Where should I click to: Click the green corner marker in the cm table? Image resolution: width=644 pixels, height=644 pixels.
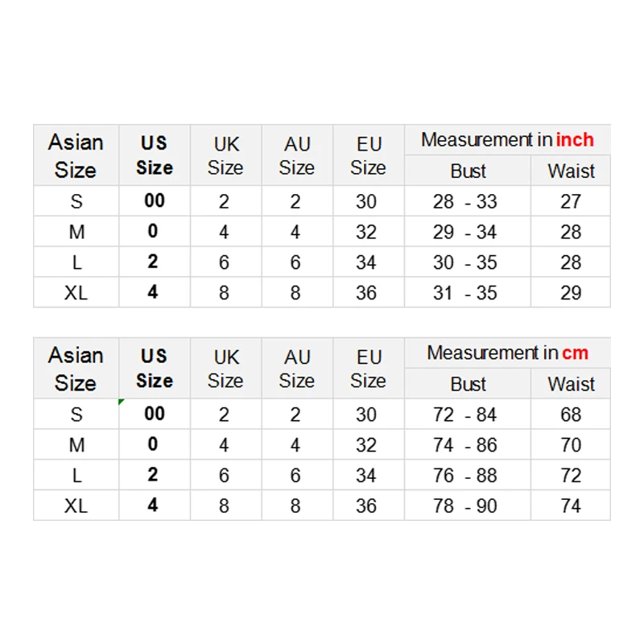pos(121,401)
